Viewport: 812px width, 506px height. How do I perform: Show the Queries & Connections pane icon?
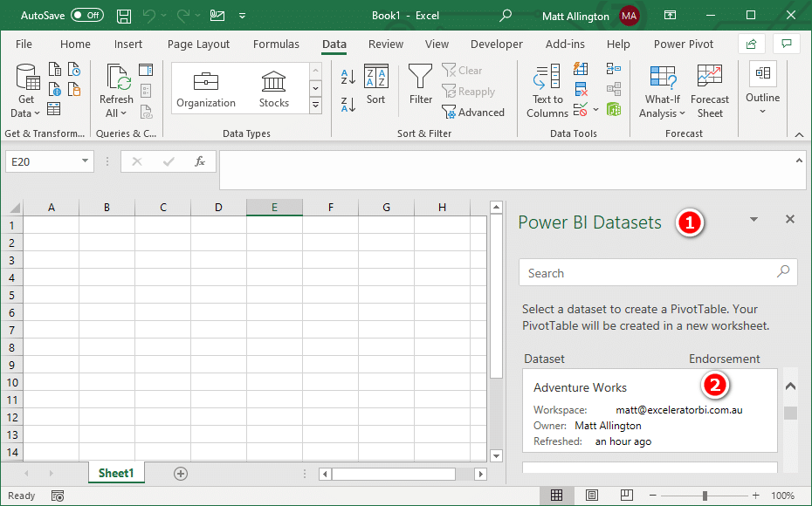click(x=146, y=69)
